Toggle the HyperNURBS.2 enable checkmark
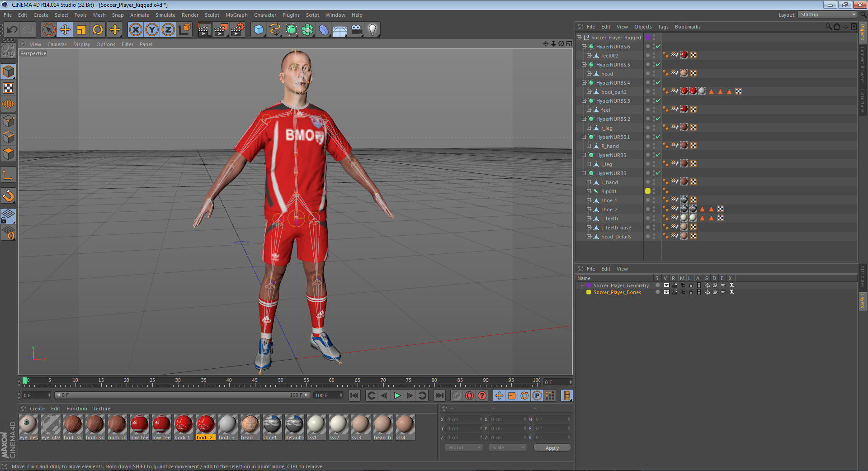Viewport: 868px width, 471px height. point(658,119)
